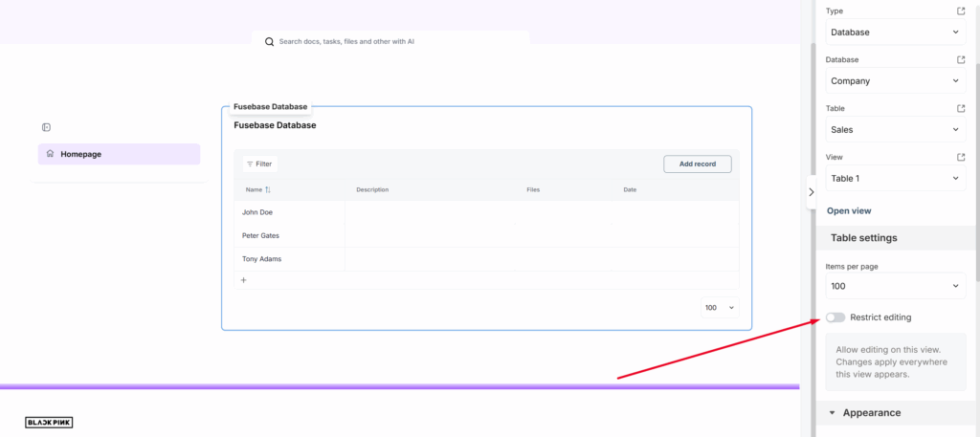
Task: Click the search docs input field
Action: 397,42
